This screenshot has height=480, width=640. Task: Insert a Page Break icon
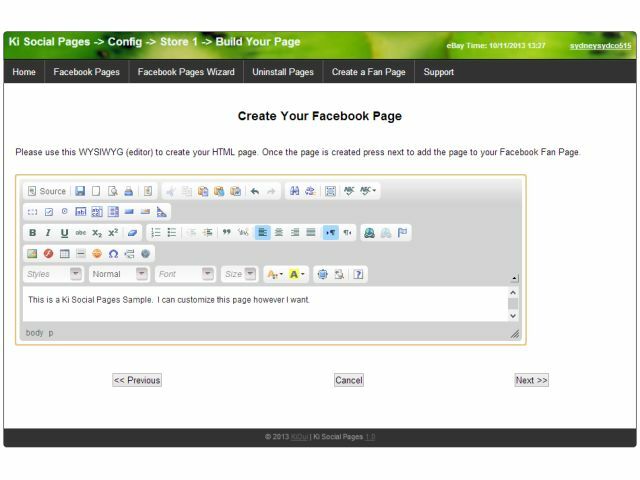point(129,253)
